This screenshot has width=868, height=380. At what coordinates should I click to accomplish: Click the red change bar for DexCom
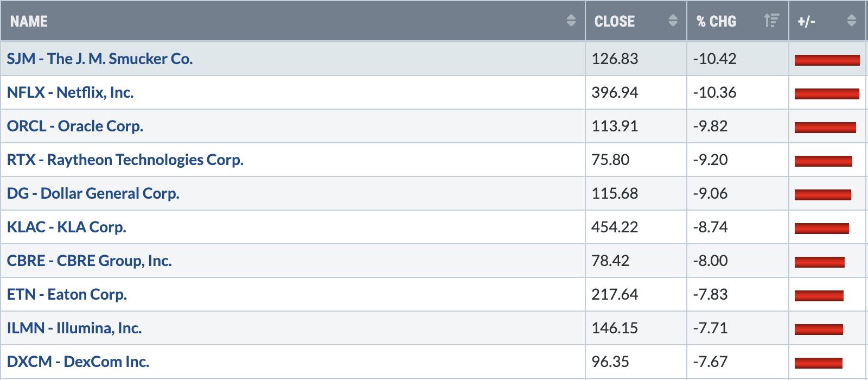(818, 363)
